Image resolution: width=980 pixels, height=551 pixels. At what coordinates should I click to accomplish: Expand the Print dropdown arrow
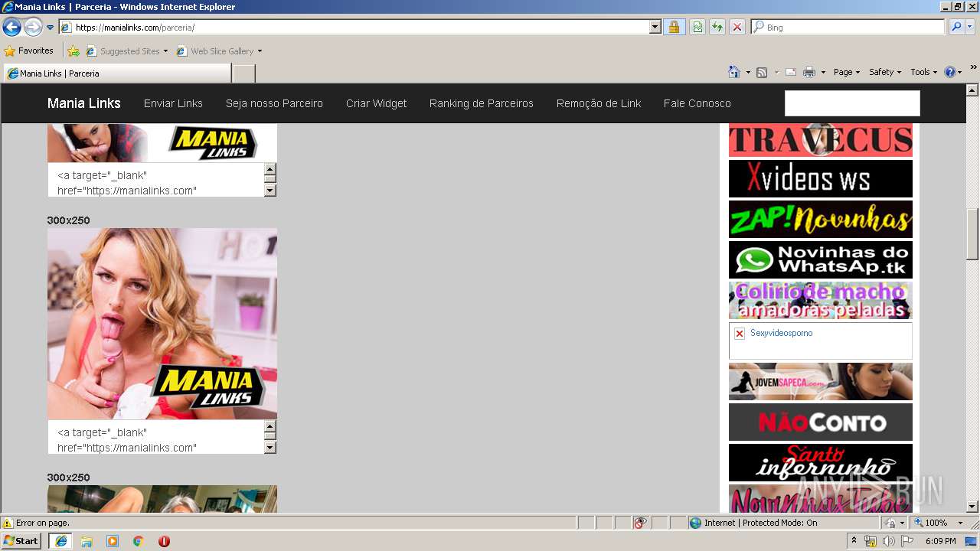click(823, 73)
